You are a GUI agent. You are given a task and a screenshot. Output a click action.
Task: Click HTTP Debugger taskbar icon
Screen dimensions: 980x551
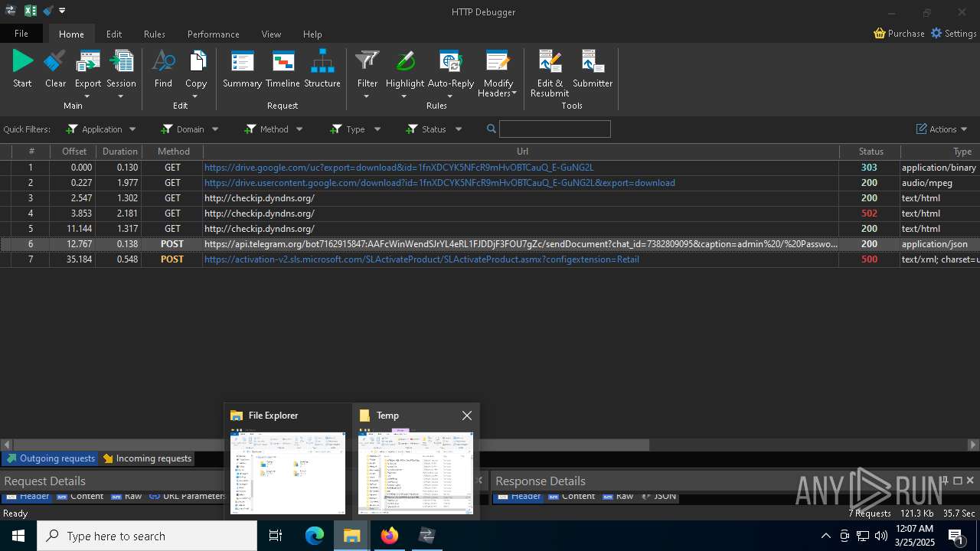(x=427, y=536)
